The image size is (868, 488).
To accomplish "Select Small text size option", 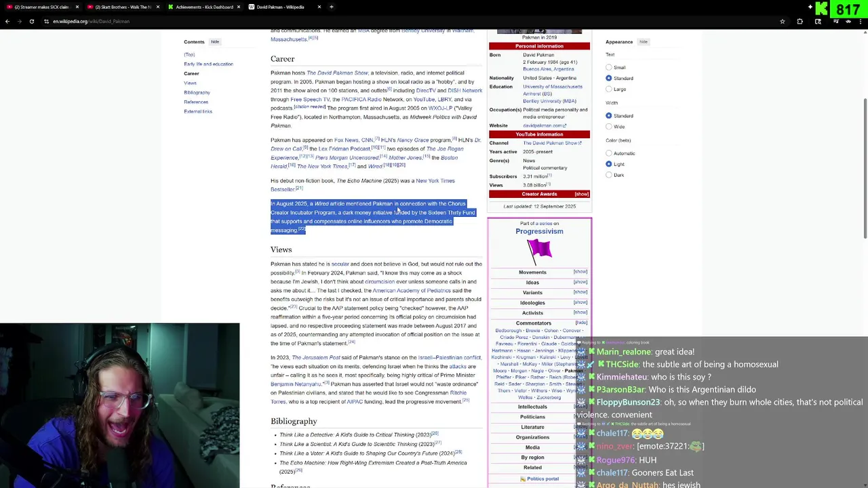I will (609, 67).
